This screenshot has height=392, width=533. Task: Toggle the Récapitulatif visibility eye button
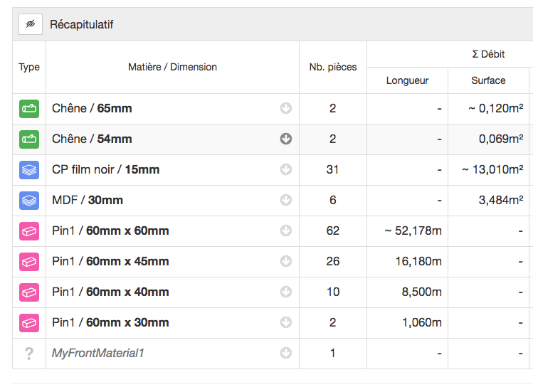tap(31, 24)
